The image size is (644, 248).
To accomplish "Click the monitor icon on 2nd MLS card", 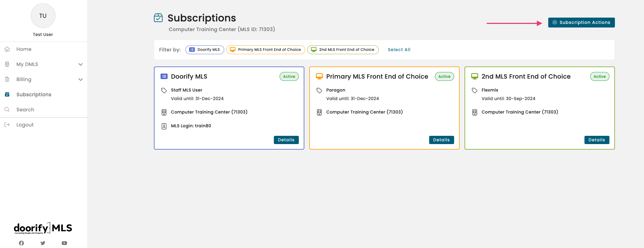I will pos(474,76).
